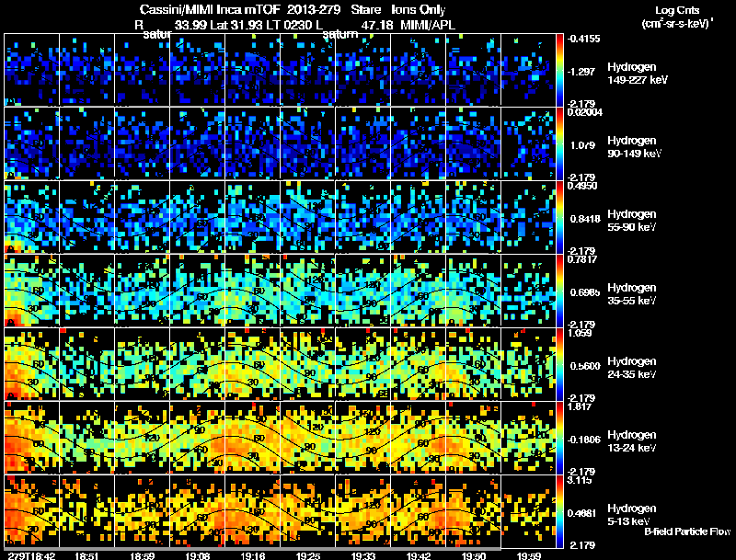Select the '19:59' time axis label
736x560 pixels.
[x=529, y=556]
